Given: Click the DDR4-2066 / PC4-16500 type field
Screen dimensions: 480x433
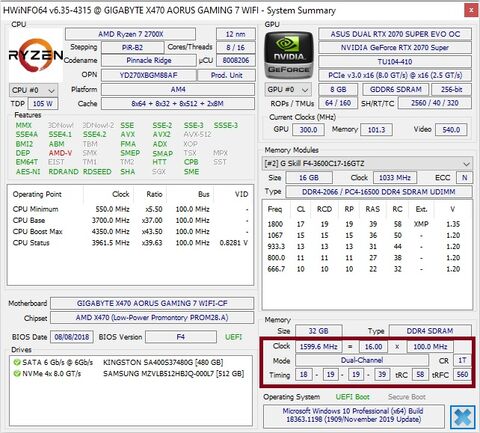Looking at the screenshot, I should 379,192.
